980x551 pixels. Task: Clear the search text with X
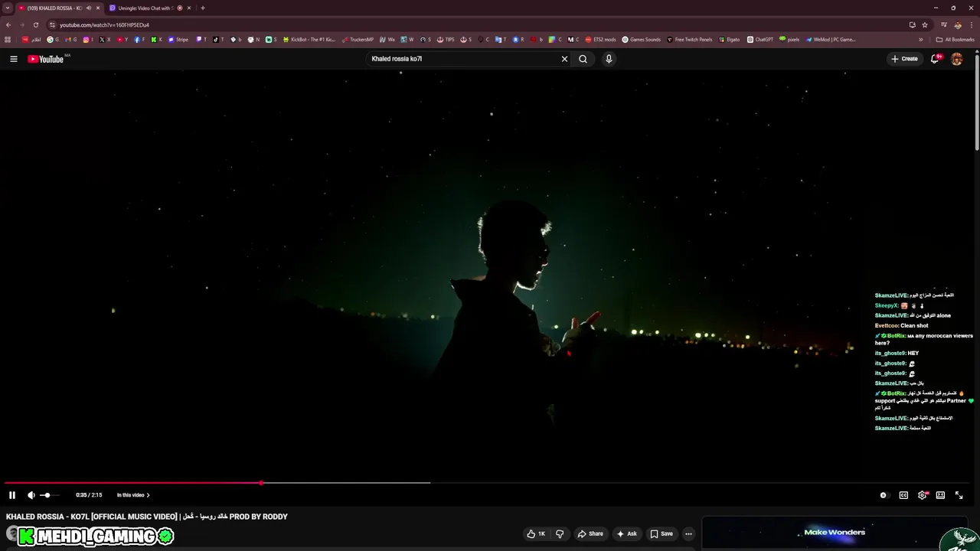[x=564, y=59]
